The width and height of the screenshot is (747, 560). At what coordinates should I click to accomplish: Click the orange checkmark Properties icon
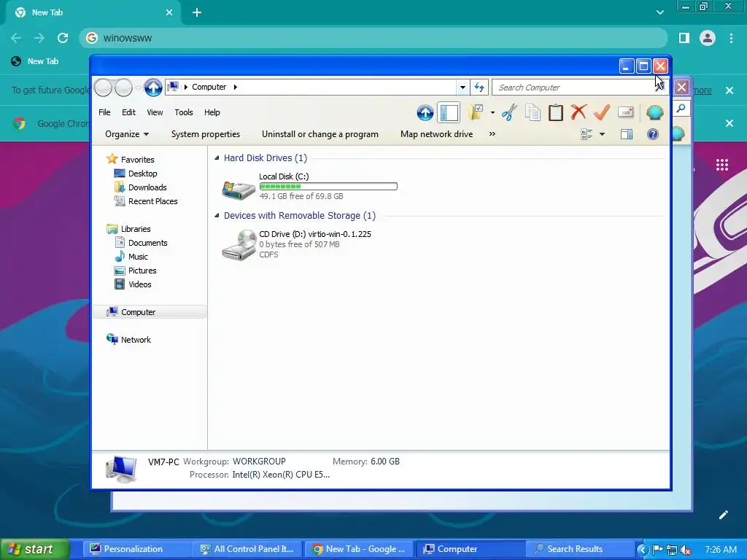[602, 112]
